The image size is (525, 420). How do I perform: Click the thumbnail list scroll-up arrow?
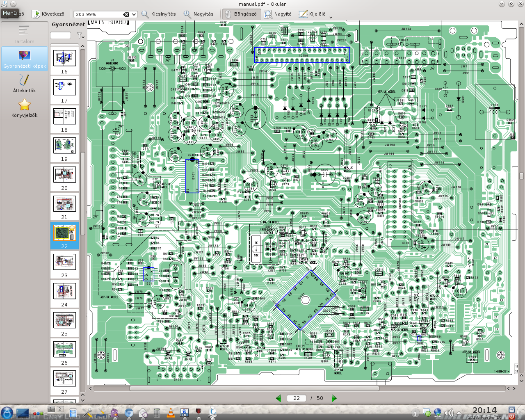coord(82,46)
